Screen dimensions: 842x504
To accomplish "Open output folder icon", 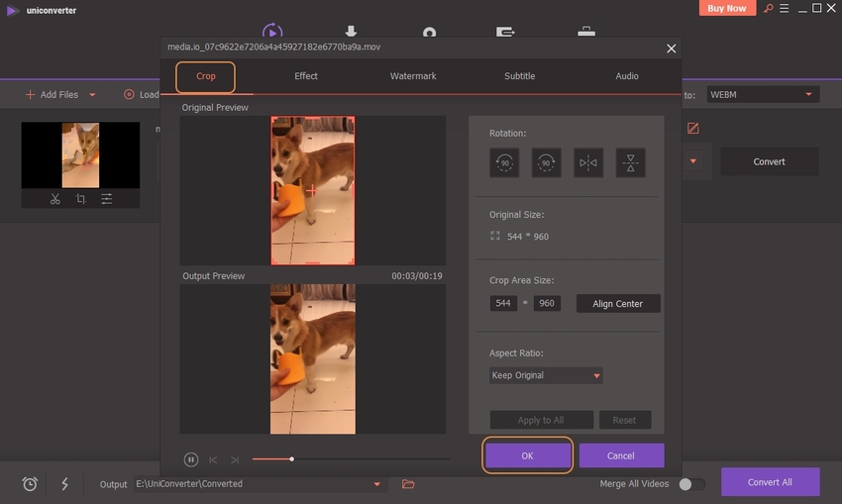I will [408, 483].
